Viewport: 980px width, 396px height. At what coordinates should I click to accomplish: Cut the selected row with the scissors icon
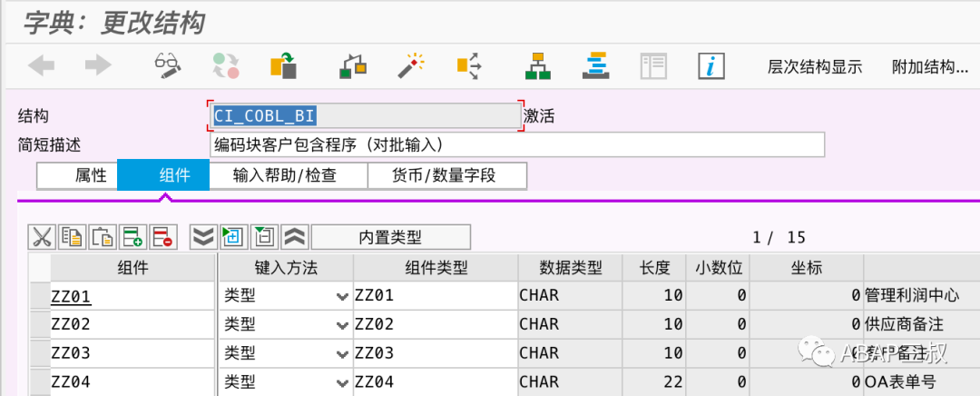[42, 237]
